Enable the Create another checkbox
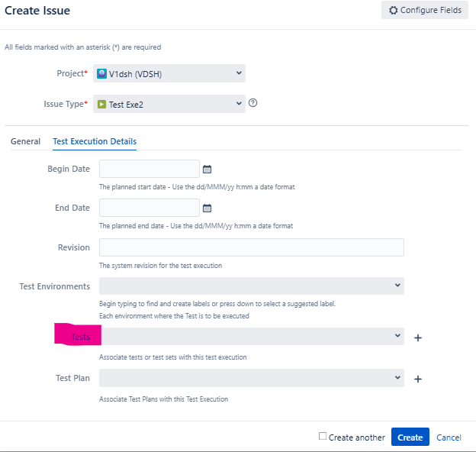 (x=323, y=437)
